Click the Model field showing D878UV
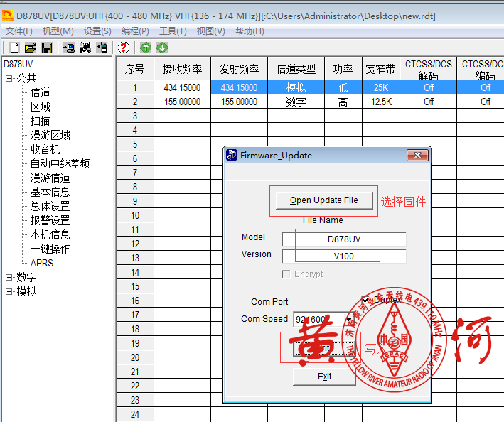 point(344,239)
